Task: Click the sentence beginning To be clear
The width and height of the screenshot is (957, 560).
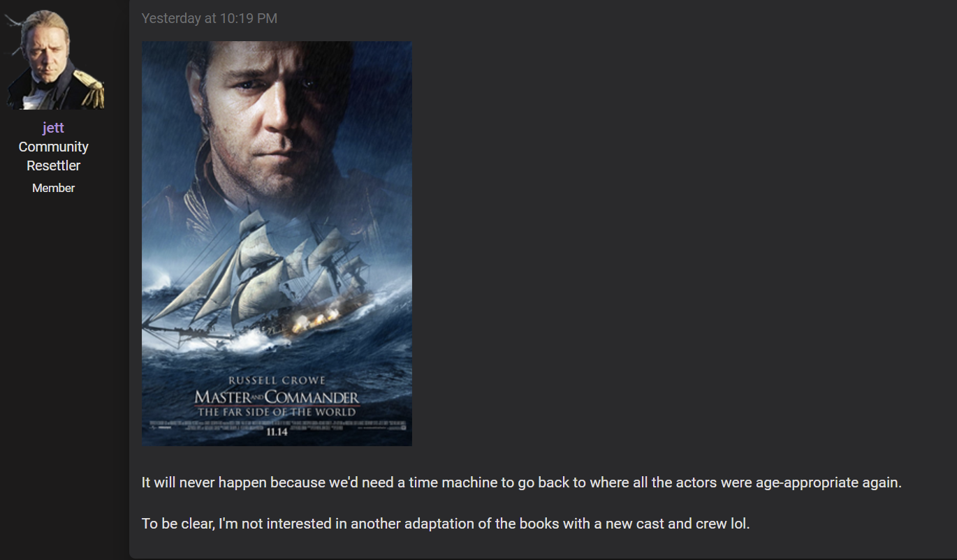Action: [446, 524]
